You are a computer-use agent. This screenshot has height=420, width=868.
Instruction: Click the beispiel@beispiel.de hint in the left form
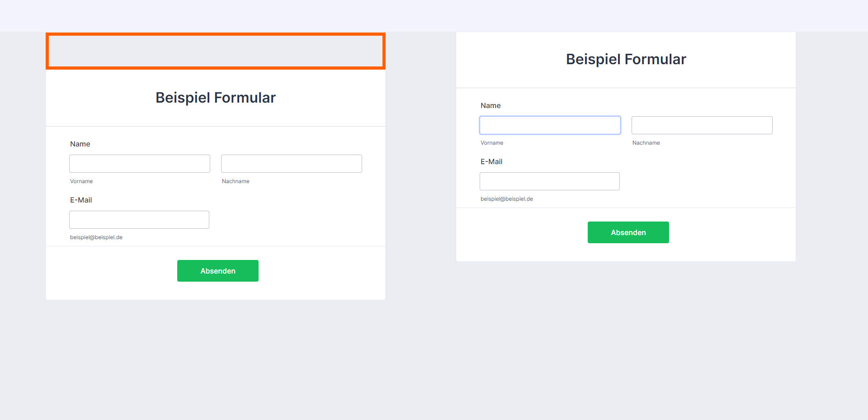pyautogui.click(x=96, y=237)
